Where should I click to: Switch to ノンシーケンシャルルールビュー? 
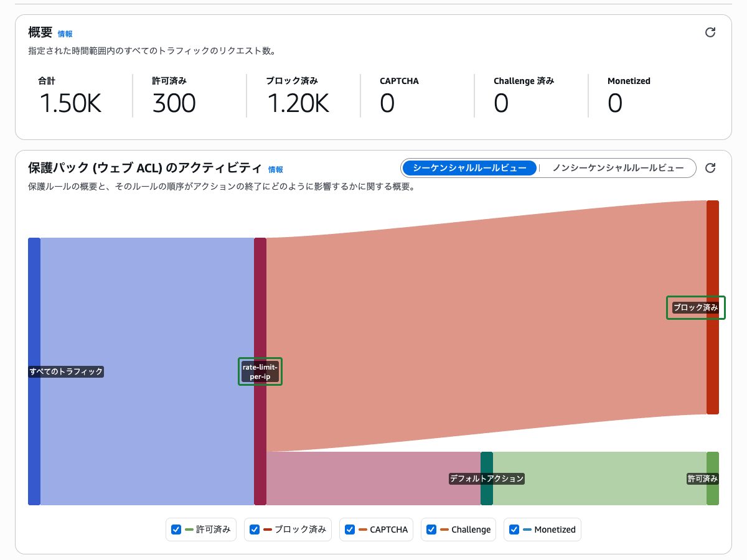click(x=618, y=168)
